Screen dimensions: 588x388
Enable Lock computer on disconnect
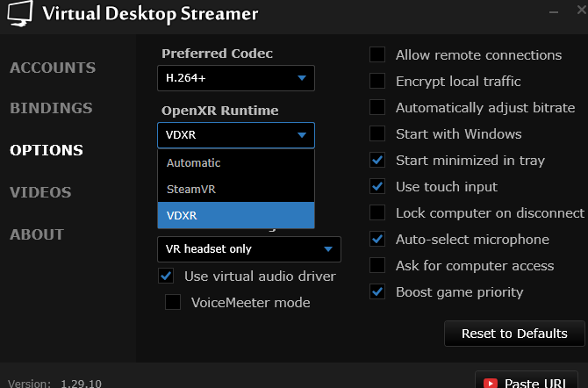click(377, 212)
